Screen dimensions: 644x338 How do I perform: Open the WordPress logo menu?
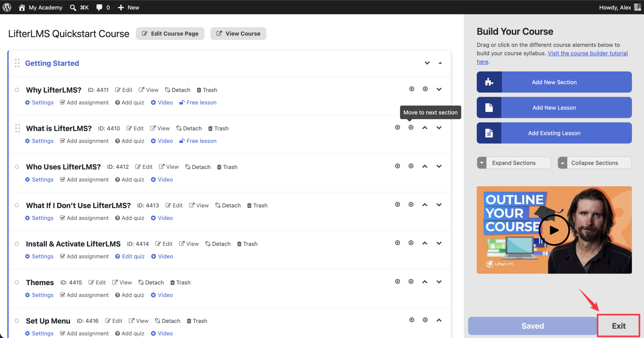tap(7, 7)
